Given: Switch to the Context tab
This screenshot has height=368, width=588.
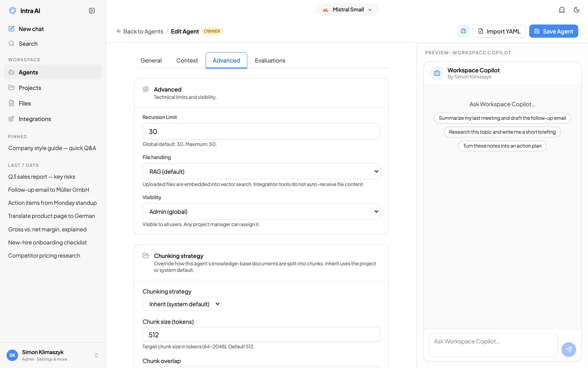Looking at the screenshot, I should (187, 61).
